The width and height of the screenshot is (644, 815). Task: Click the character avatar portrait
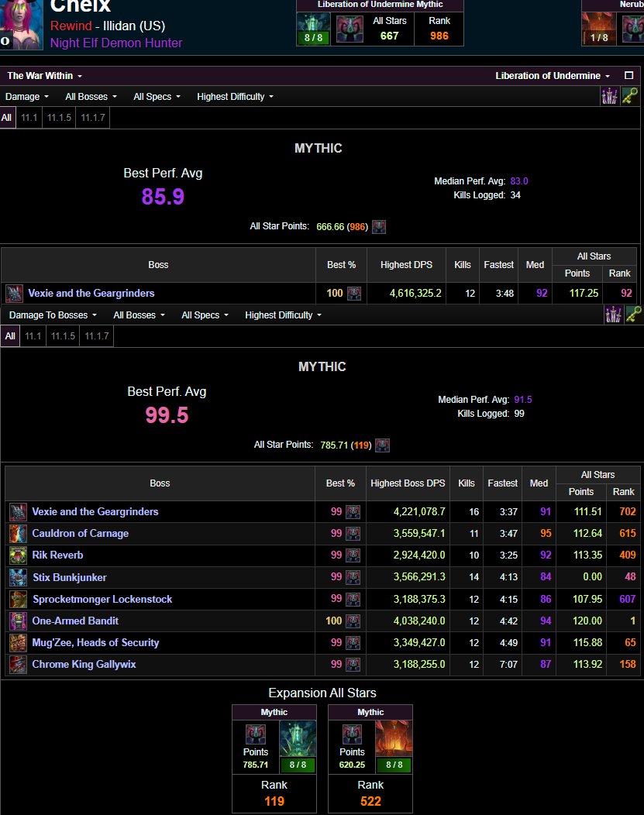click(21, 25)
